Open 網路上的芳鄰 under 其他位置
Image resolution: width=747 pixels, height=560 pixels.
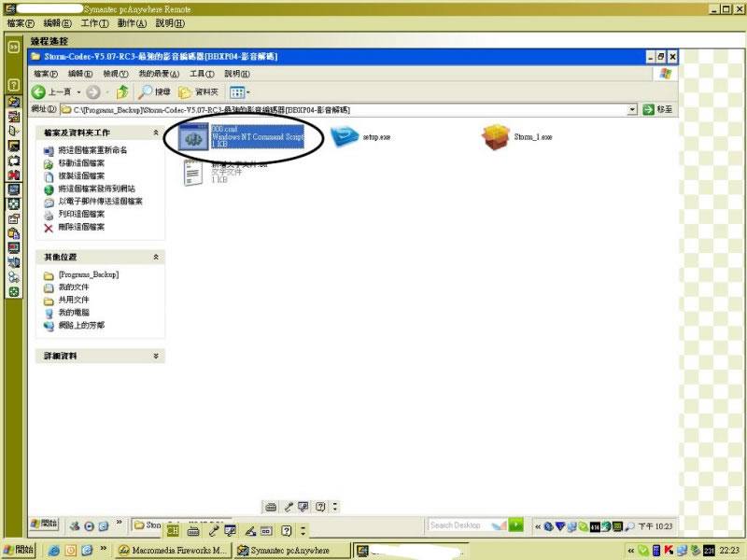point(81,325)
